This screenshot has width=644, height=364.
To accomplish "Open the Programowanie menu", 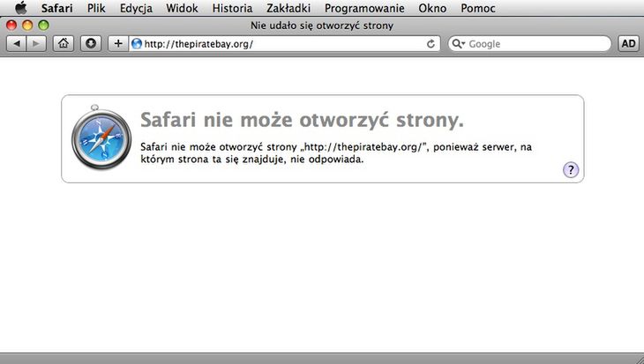I will pyautogui.click(x=364, y=8).
